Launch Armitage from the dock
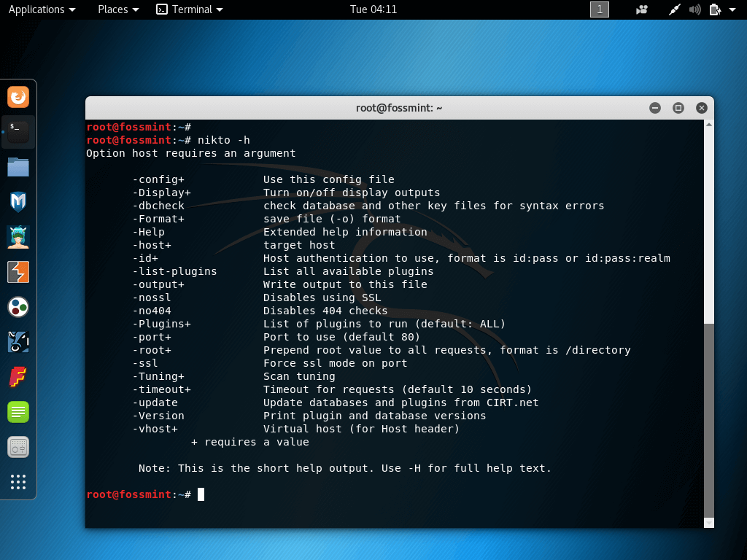 18,237
